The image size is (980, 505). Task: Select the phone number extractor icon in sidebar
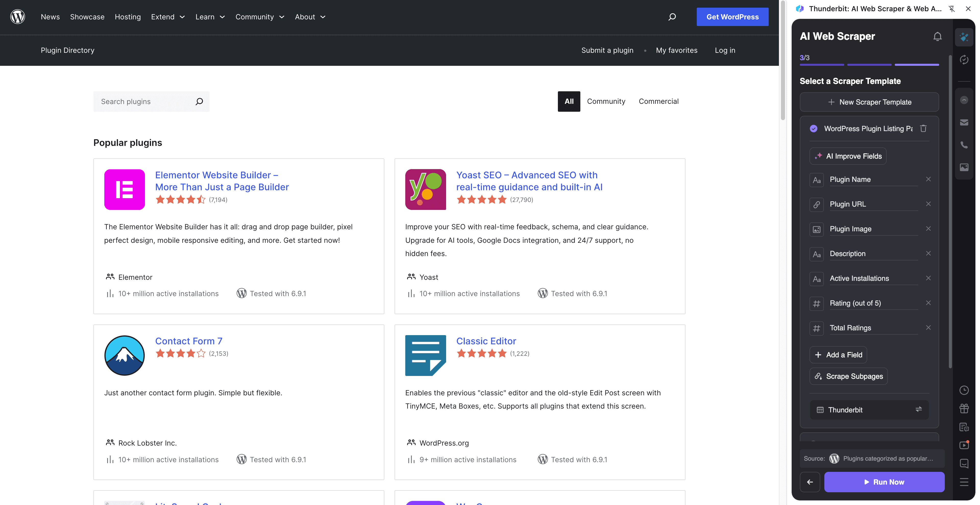(964, 145)
